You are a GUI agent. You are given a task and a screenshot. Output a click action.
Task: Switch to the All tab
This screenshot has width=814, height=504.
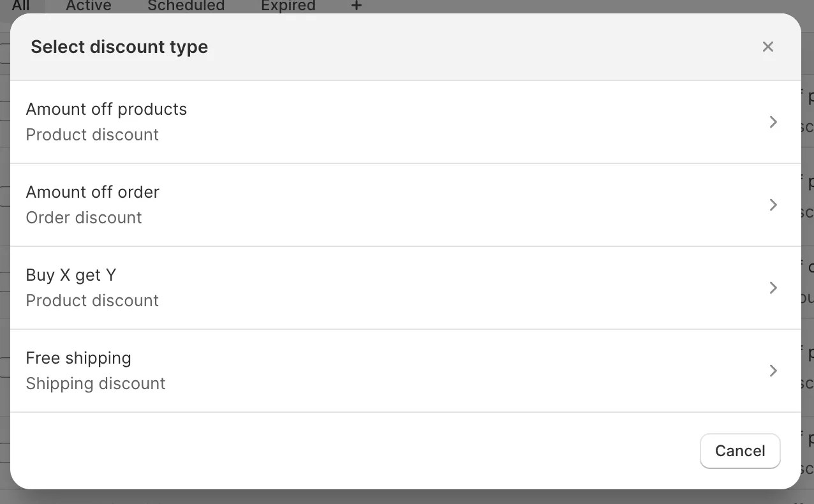[21, 6]
